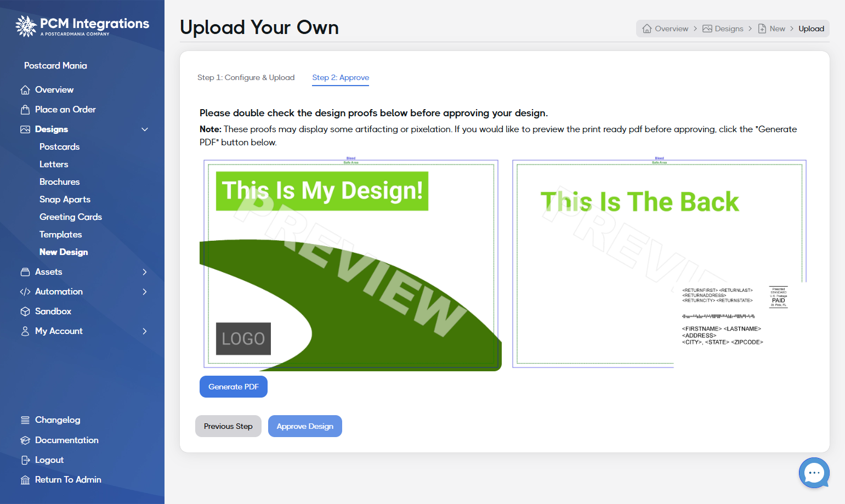Click the Assets box icon
The image size is (845, 504).
click(x=25, y=272)
